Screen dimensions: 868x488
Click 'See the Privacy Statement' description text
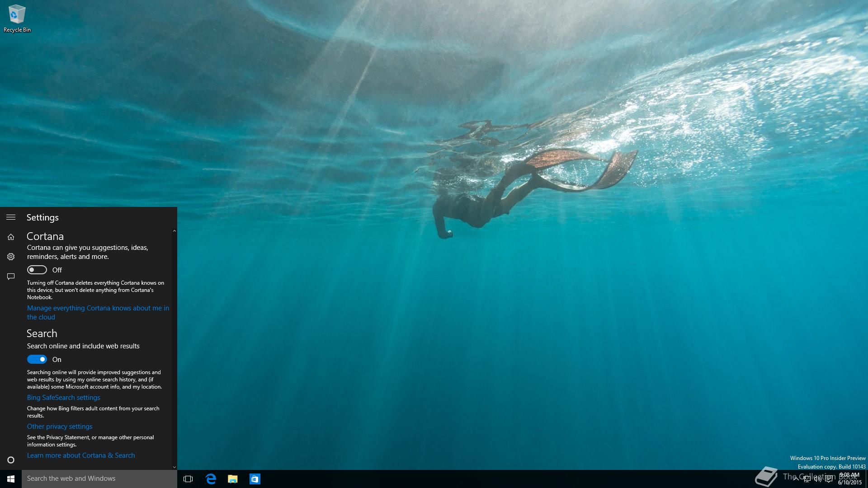pyautogui.click(x=90, y=441)
